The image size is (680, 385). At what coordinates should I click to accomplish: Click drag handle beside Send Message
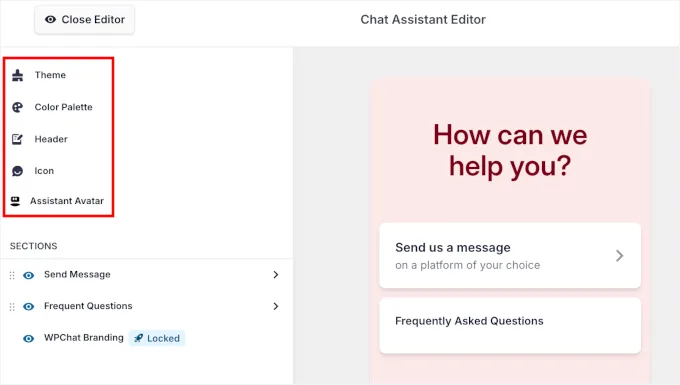(12, 275)
